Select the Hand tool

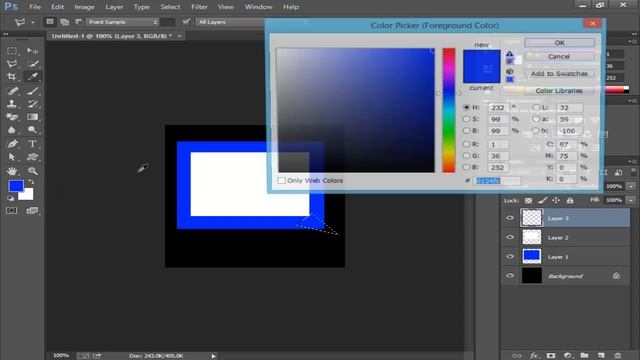coord(12,171)
